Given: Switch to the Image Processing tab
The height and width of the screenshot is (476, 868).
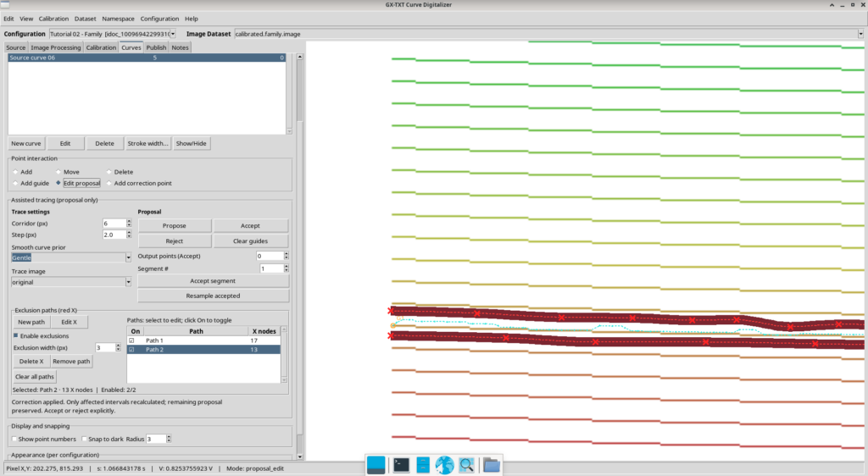Looking at the screenshot, I should pos(55,47).
